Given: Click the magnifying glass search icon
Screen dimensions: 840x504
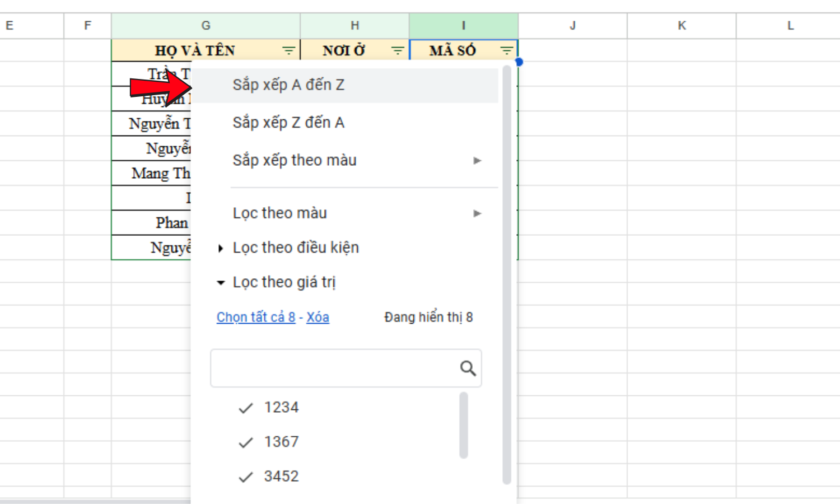Looking at the screenshot, I should coord(468,368).
